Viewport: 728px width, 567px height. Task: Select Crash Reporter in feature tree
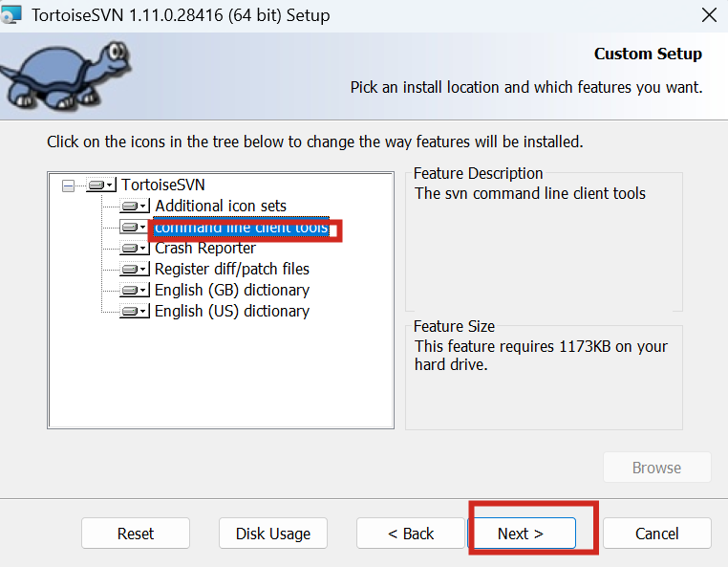(x=204, y=249)
